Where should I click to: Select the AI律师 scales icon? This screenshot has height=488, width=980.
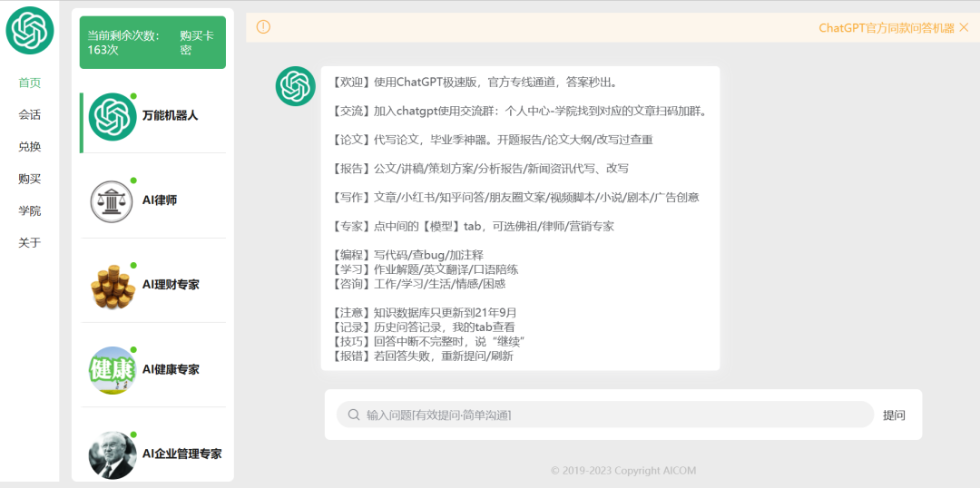click(x=112, y=201)
